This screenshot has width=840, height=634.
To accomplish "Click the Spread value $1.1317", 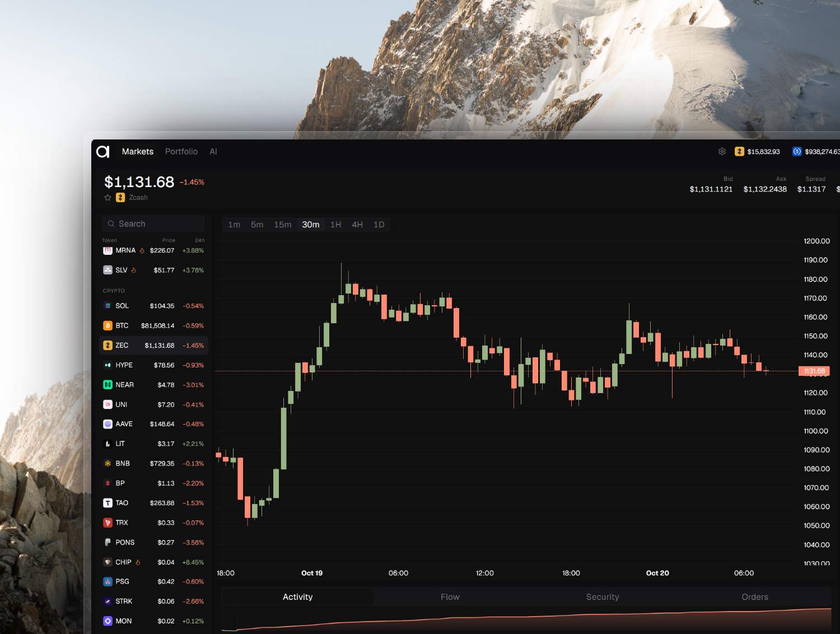I will click(811, 189).
